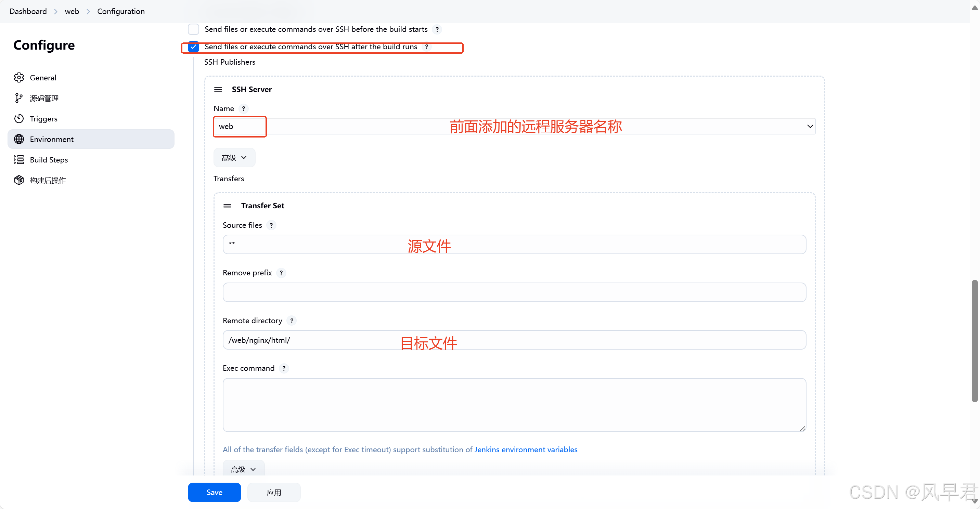Screen dimensions: 980x509
Task: Expand advanced options below Exec command
Action: tap(243, 469)
